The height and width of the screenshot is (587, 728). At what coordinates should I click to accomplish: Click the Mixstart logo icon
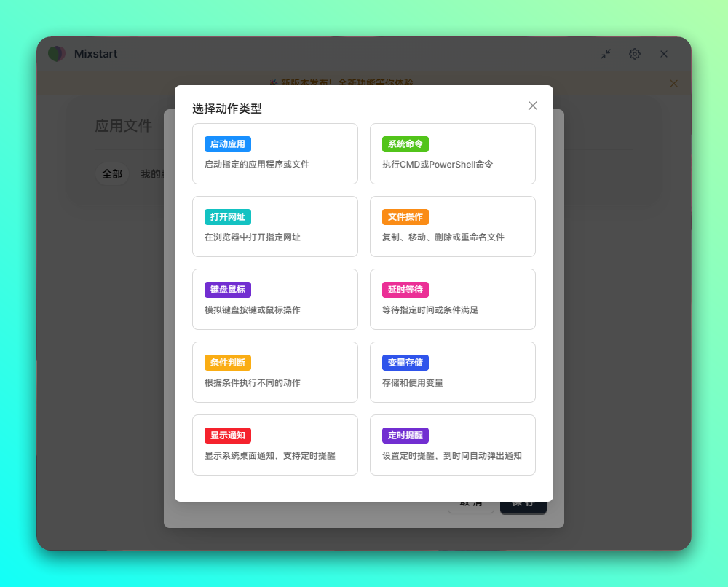click(x=56, y=54)
